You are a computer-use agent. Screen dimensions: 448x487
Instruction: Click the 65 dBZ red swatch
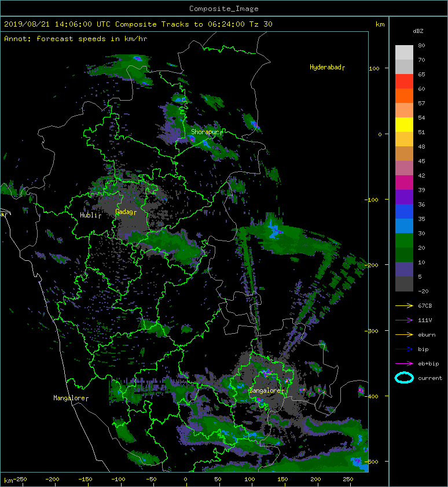[404, 81]
